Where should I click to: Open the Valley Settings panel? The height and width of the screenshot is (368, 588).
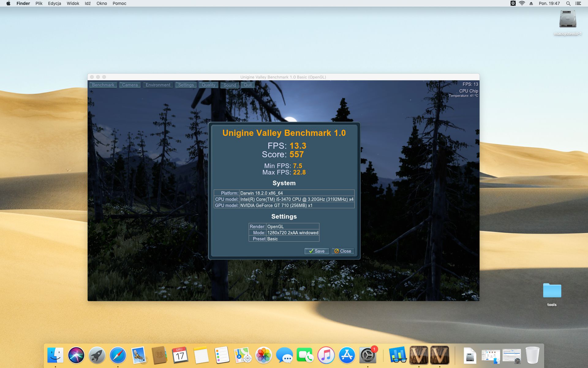186,85
